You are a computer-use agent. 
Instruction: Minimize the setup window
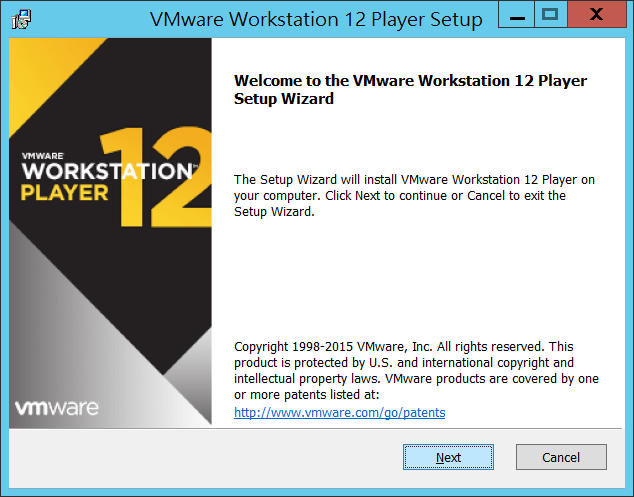(516, 15)
